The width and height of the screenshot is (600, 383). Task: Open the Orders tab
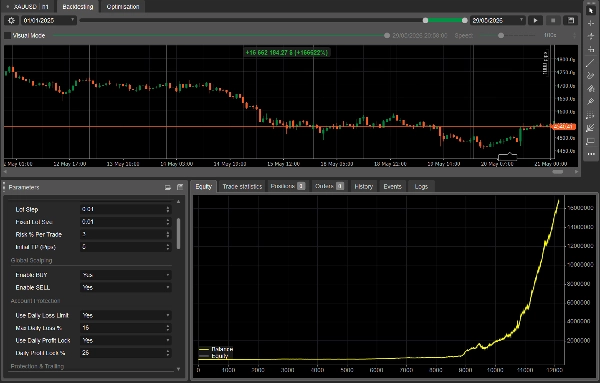click(x=329, y=186)
